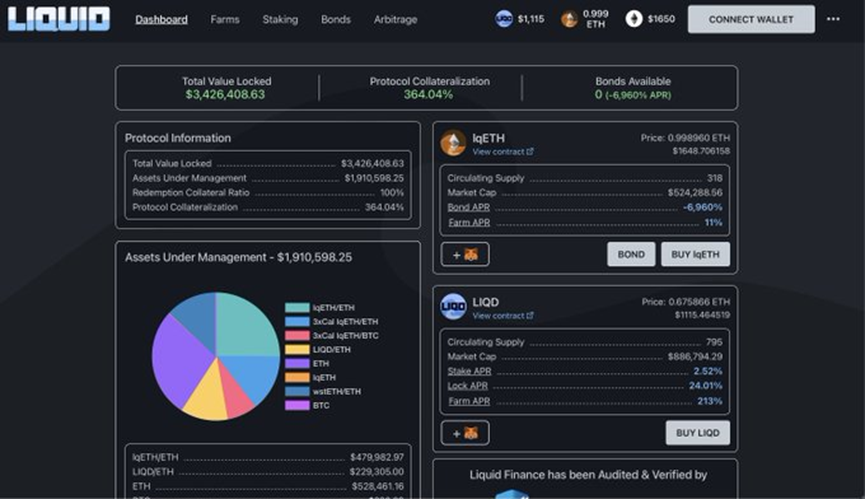This screenshot has height=499, width=865.
Task: Click the BUY LIQD button
Action: [x=697, y=433]
